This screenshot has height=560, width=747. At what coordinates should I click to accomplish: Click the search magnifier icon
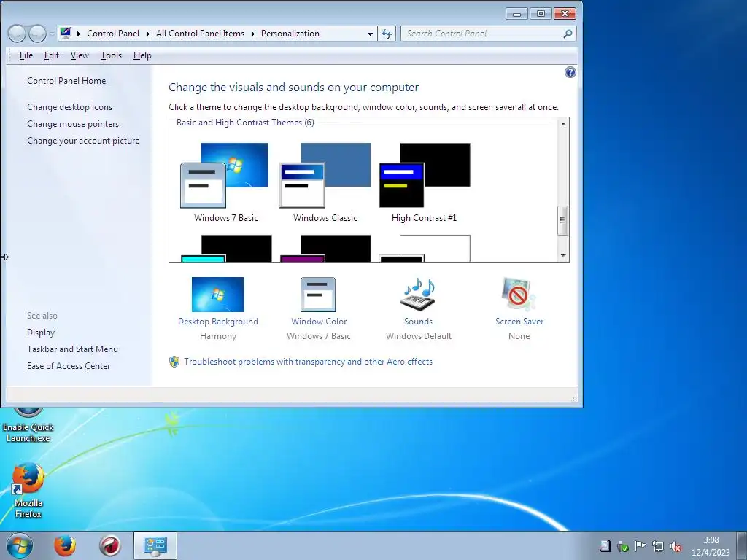click(x=568, y=34)
